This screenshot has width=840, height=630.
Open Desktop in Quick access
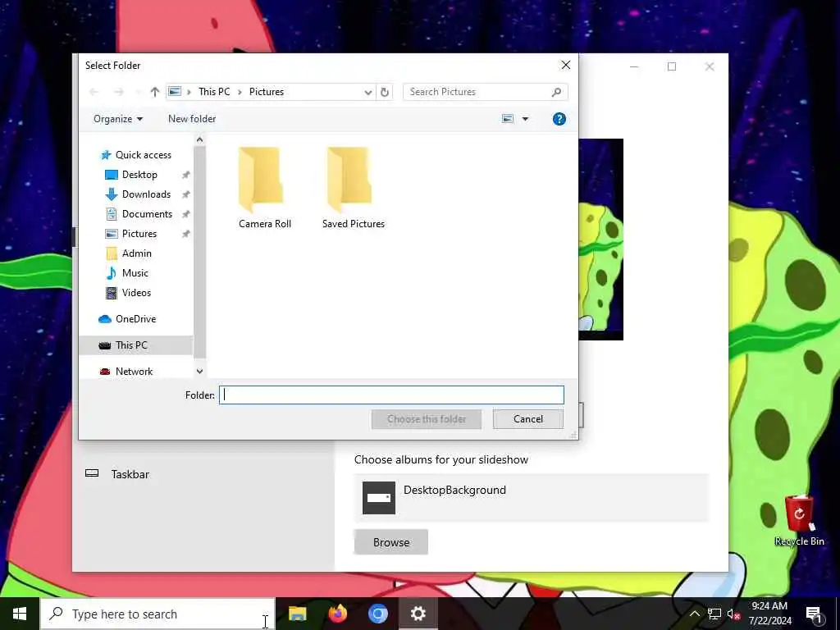(x=139, y=175)
